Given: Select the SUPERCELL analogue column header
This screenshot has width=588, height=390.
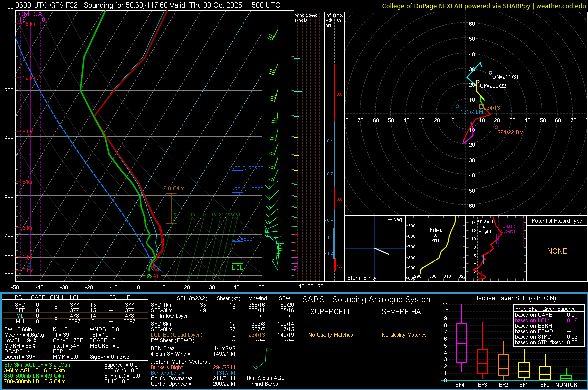Looking at the screenshot, I should (331, 312).
